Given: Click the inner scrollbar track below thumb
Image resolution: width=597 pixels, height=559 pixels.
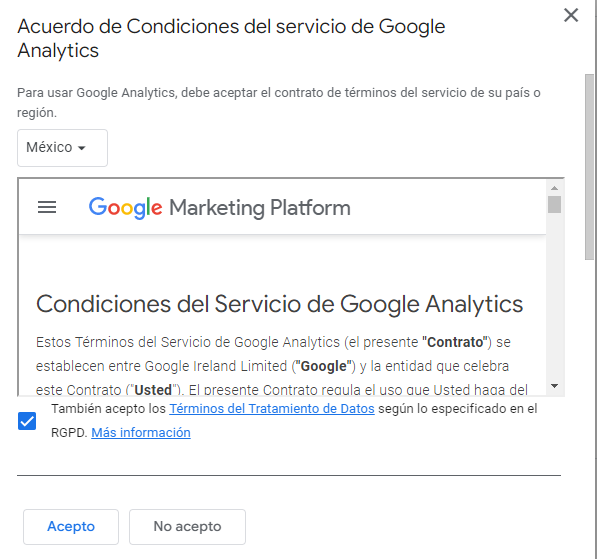Looking at the screenshot, I should (554, 297).
